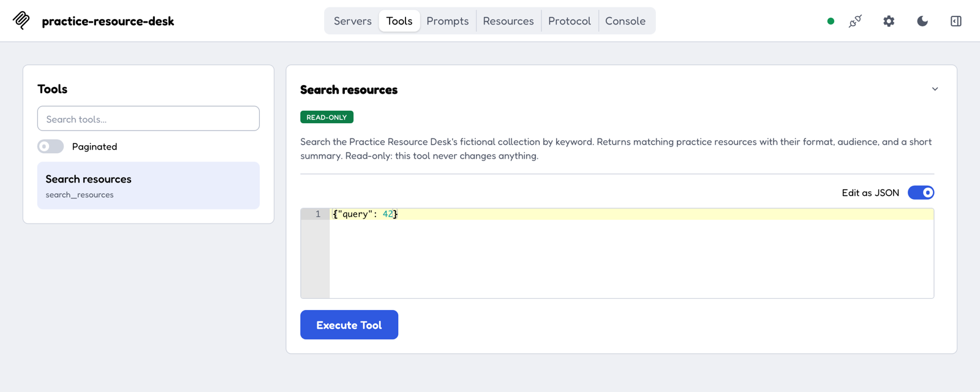Toggle the side panel layout icon

(x=956, y=21)
